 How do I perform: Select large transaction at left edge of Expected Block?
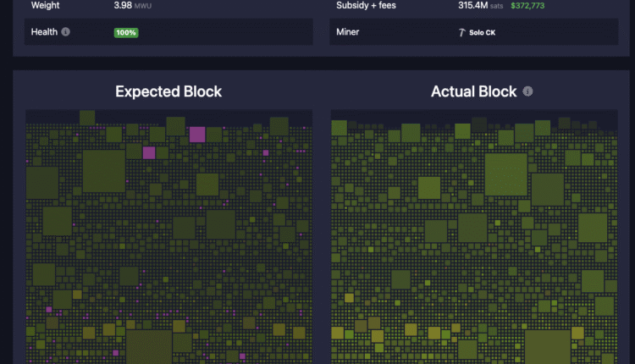click(42, 183)
